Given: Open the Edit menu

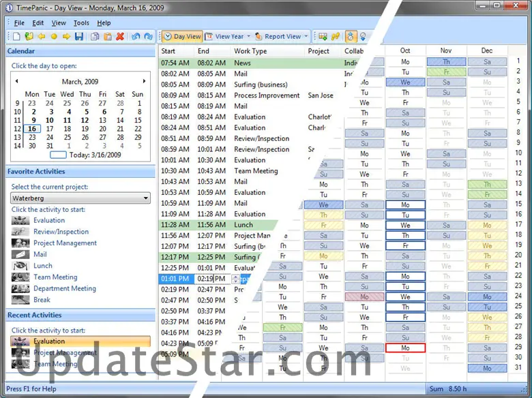Looking at the screenshot, I should coord(38,23).
